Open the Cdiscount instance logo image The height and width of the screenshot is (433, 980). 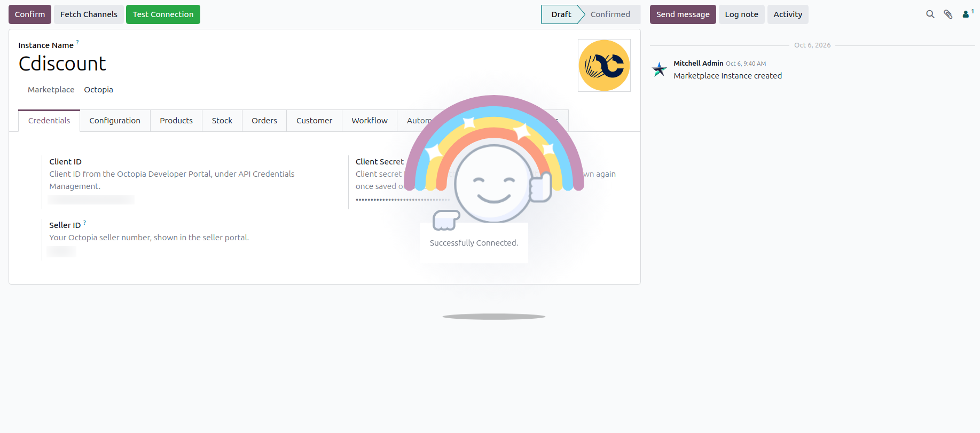click(604, 65)
